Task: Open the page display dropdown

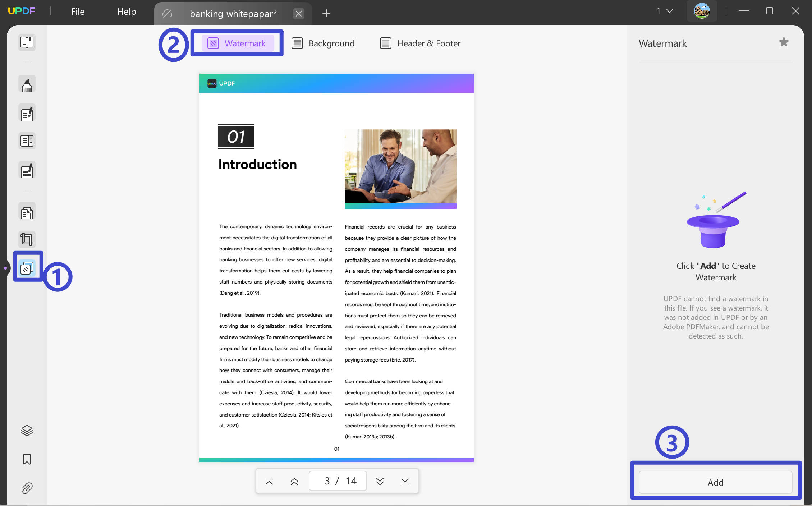Action: (662, 11)
